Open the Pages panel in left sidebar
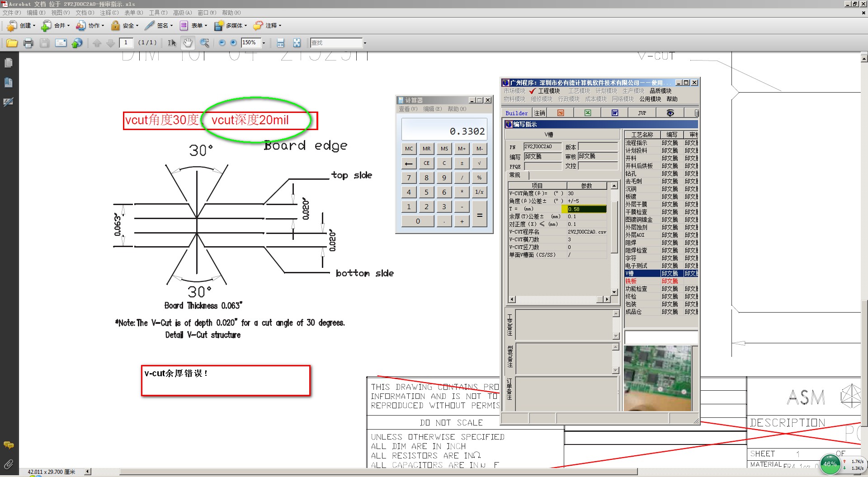The width and height of the screenshot is (868, 477). 8,63
